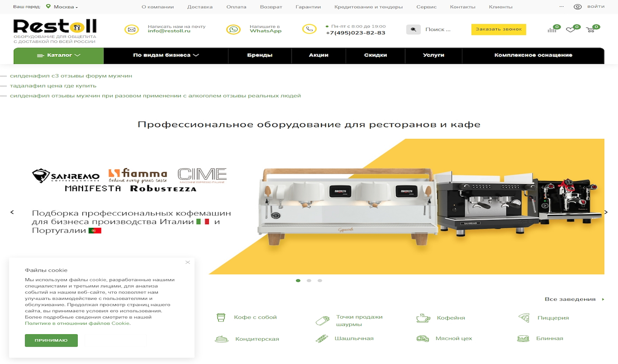Screen dimensions: 618x364
Task: Click the +7(495)023-82-83 phone number
Action: [356, 33]
